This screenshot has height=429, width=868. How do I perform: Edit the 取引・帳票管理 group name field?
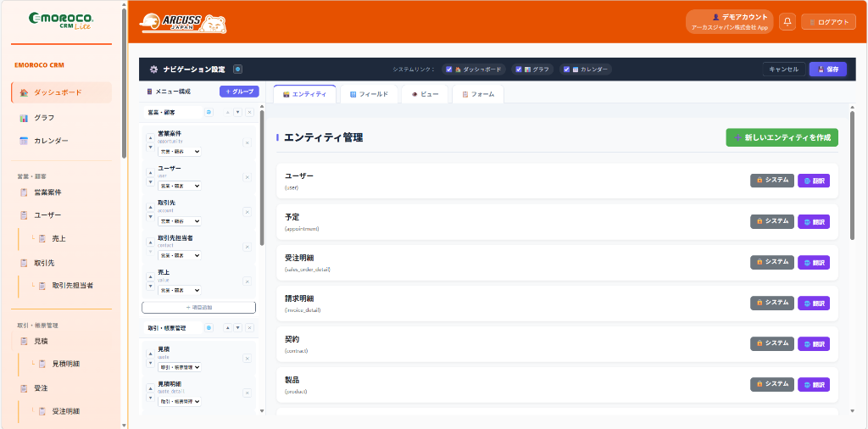[172, 328]
